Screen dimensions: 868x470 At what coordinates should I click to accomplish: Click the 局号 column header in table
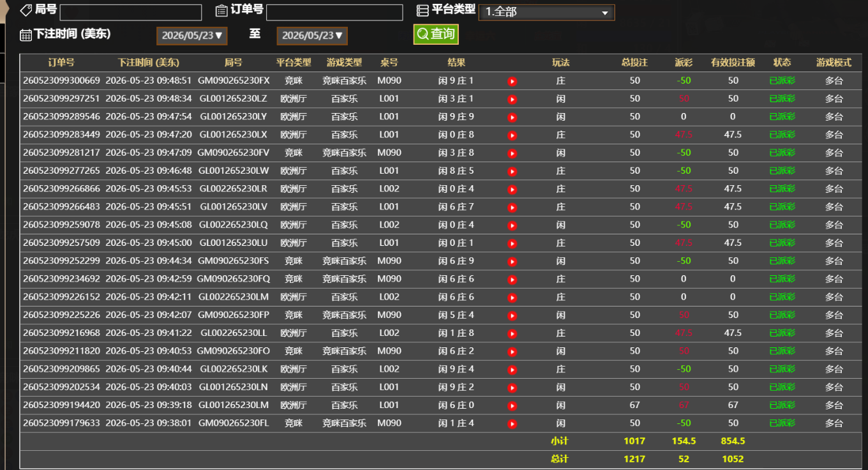click(234, 63)
